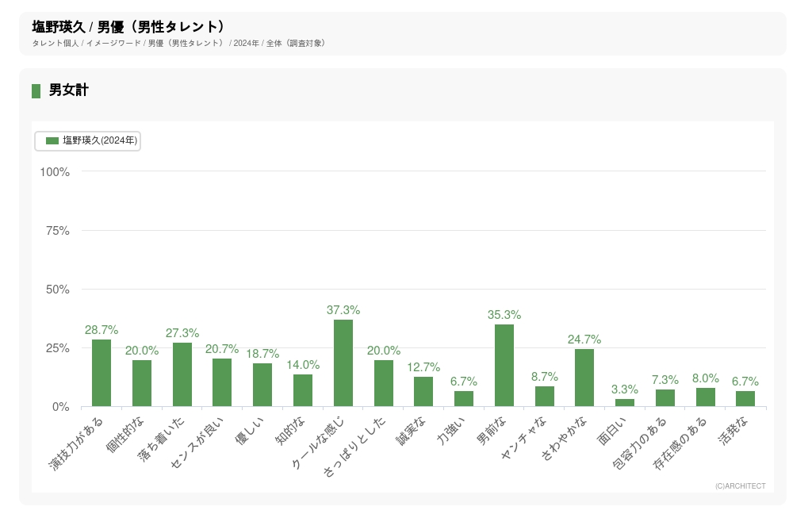Click the 全体（調査対象） breadcrumb item
The height and width of the screenshot is (518, 812).
point(296,43)
